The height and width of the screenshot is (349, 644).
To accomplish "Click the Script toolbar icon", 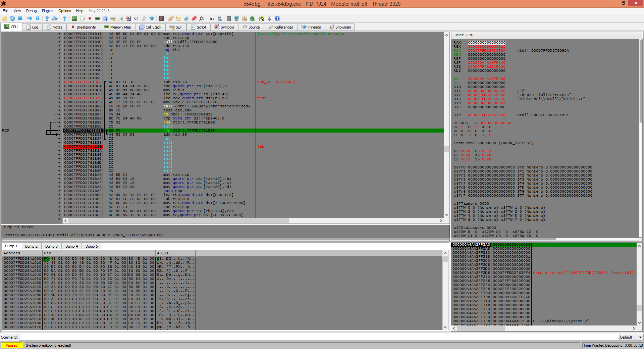I will point(121,18).
